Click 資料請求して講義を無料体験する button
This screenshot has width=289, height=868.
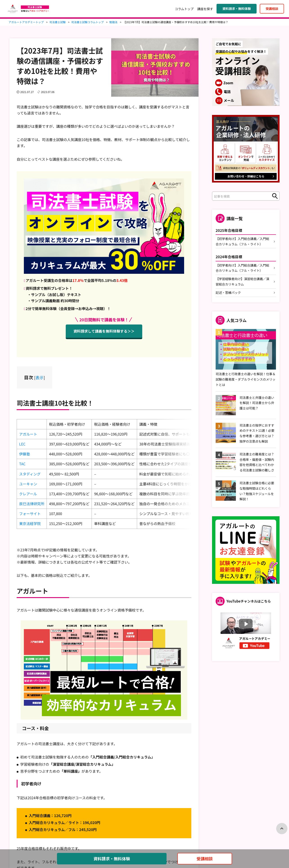(x=104, y=331)
